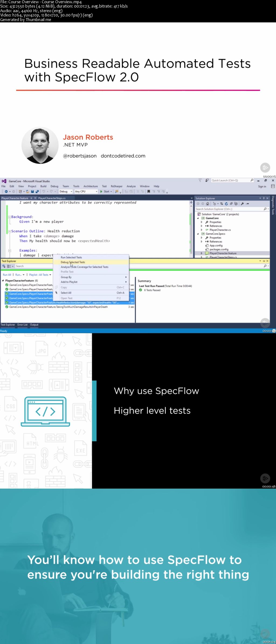Click the Open File toolbar icon

click(x=27, y=192)
